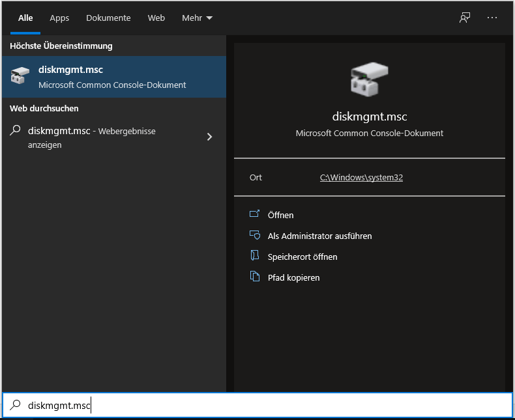This screenshot has width=515, height=420.
Task: Click the diskmgmt.msc icon in best match
Action: [x=21, y=77]
